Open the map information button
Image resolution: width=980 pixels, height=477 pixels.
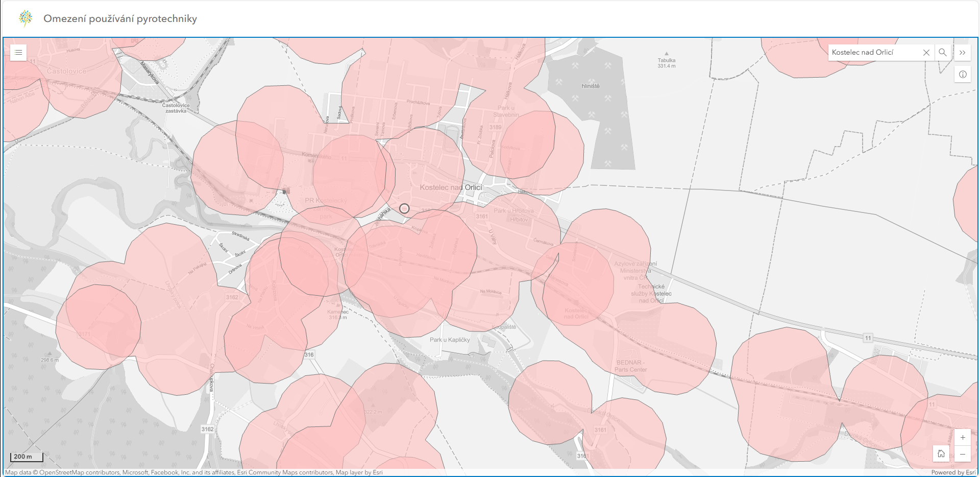tap(963, 75)
